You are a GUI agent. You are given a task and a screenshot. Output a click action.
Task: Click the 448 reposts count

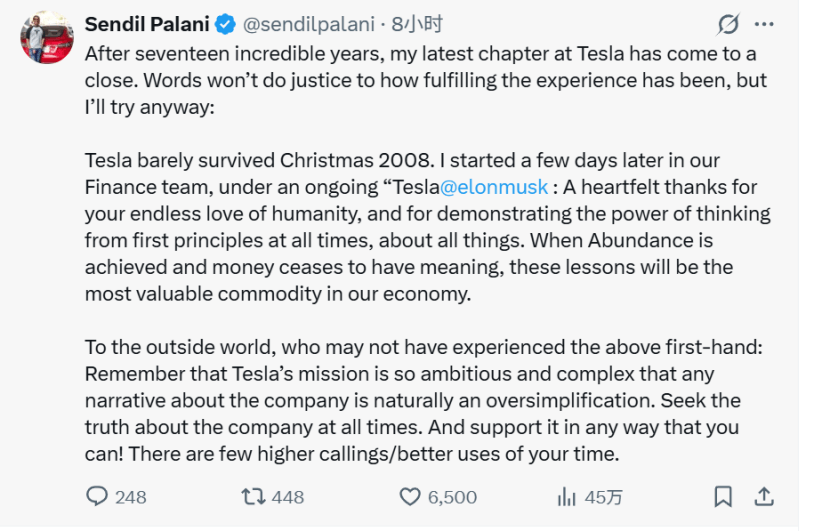pos(288,497)
